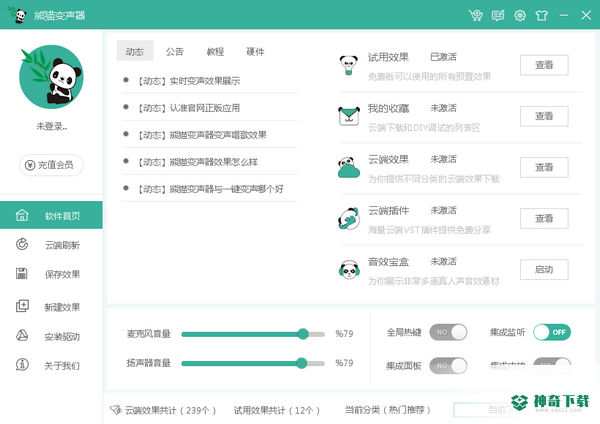600x424 pixels.
Task: Click 云端效果共计 (239个) status text
Action: [x=170, y=411]
